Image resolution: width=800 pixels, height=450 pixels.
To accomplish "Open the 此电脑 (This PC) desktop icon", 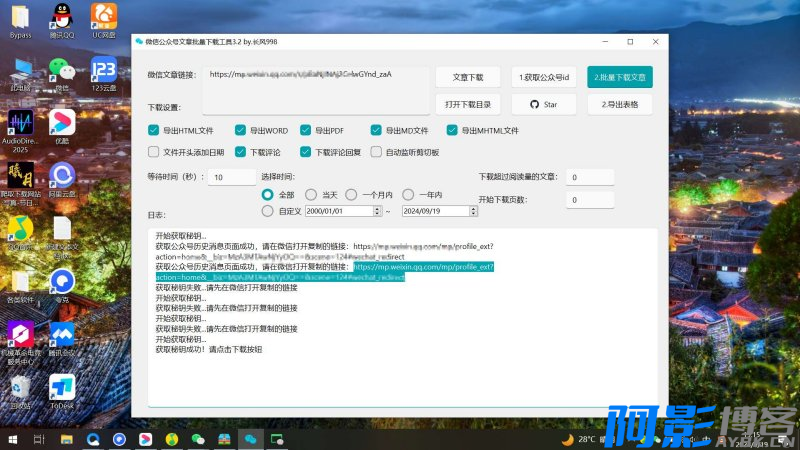I will click(20, 74).
